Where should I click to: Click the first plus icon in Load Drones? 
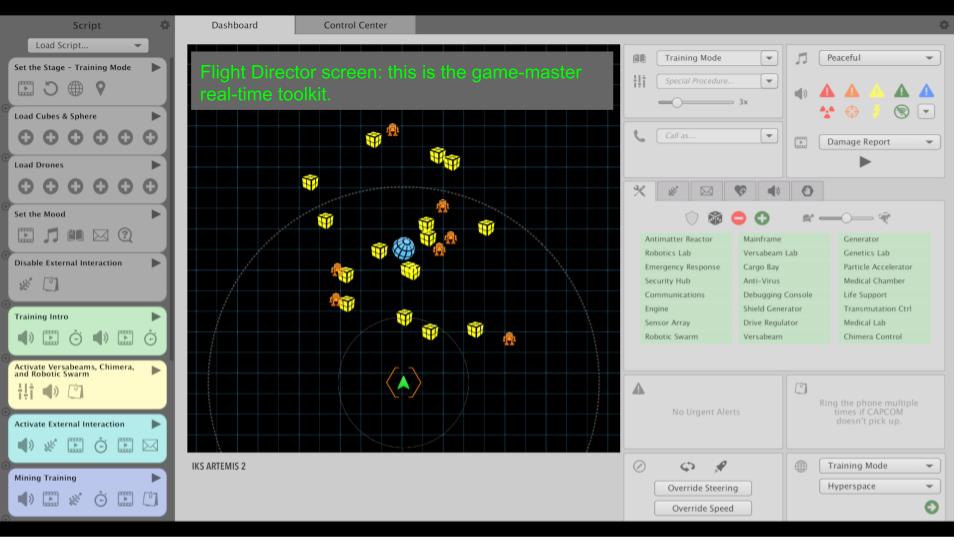click(26, 187)
